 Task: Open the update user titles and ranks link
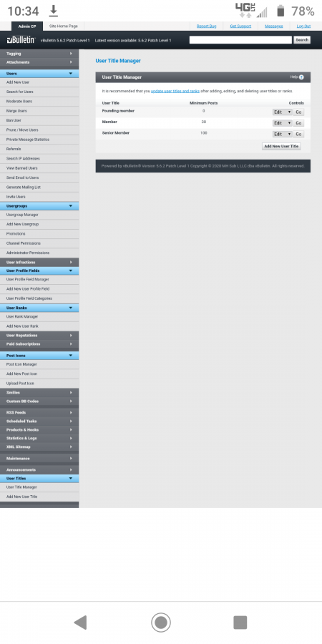[175, 91]
